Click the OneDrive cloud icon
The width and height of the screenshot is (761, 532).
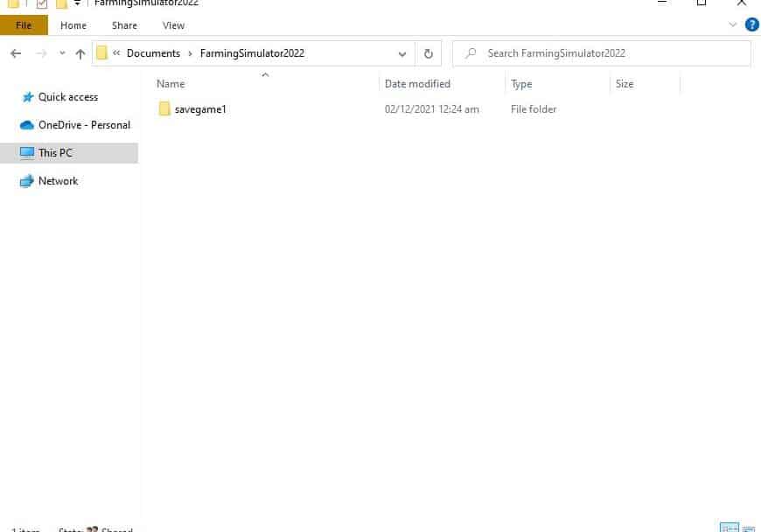[x=27, y=125]
